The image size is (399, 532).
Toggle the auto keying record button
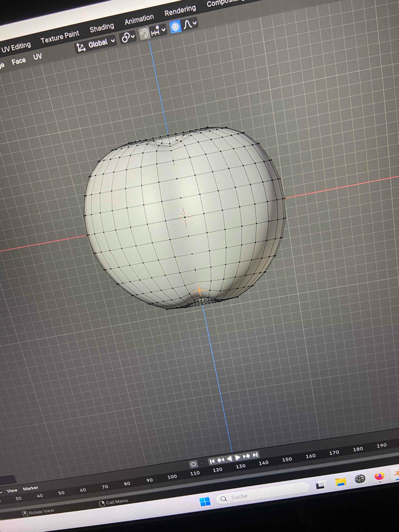pyautogui.click(x=193, y=464)
